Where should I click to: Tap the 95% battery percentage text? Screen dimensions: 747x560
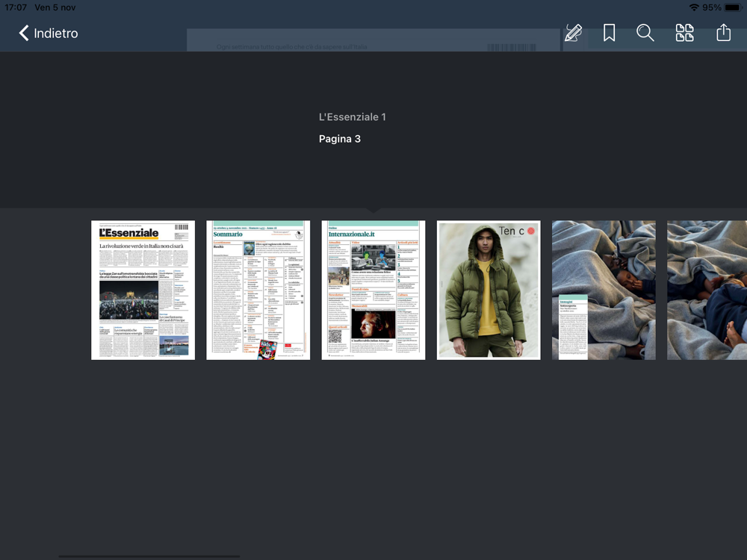[712, 7]
